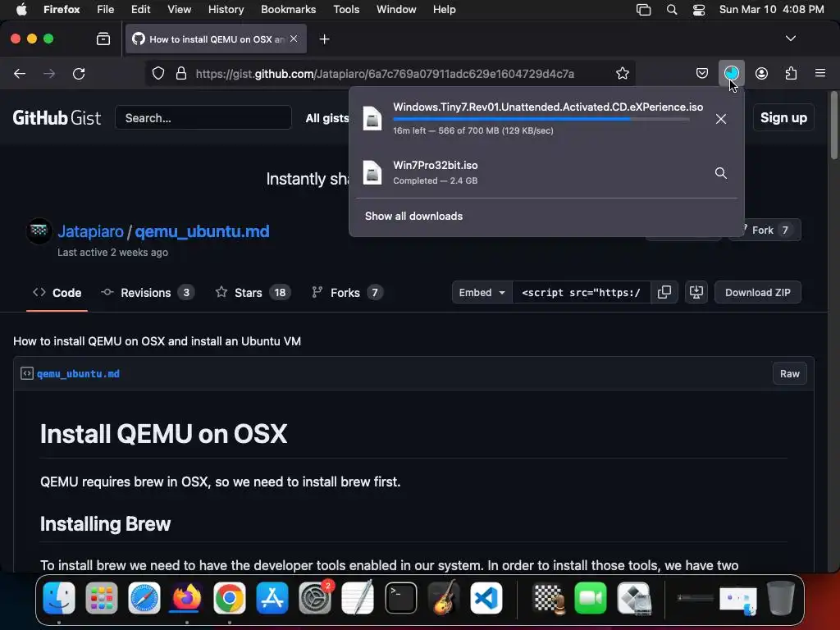Cancel the Windows.Tiny7 ISO download
The height and width of the screenshot is (630, 840).
(720, 119)
